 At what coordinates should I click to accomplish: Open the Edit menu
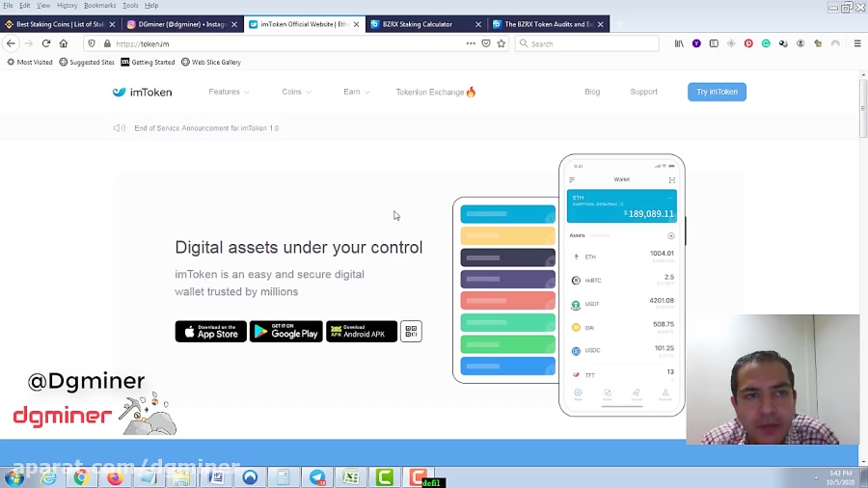point(25,6)
